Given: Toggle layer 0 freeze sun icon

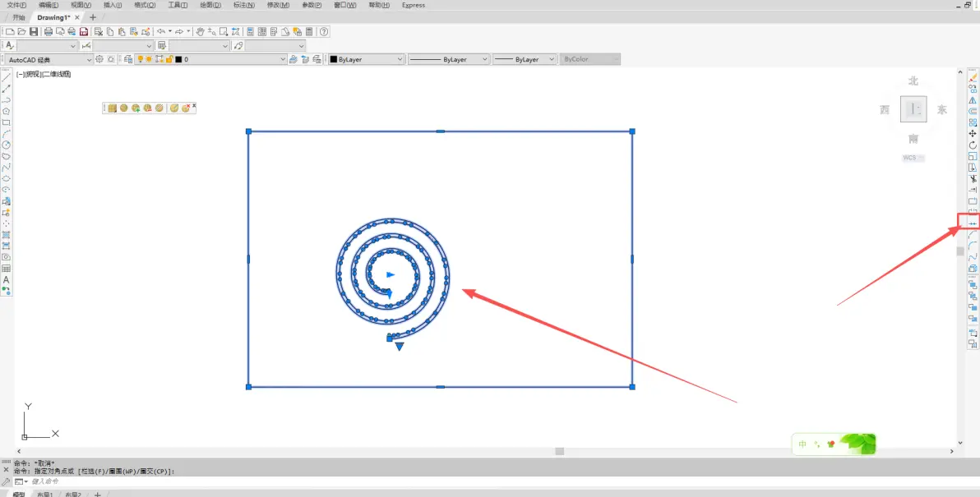Looking at the screenshot, I should pyautogui.click(x=150, y=59).
